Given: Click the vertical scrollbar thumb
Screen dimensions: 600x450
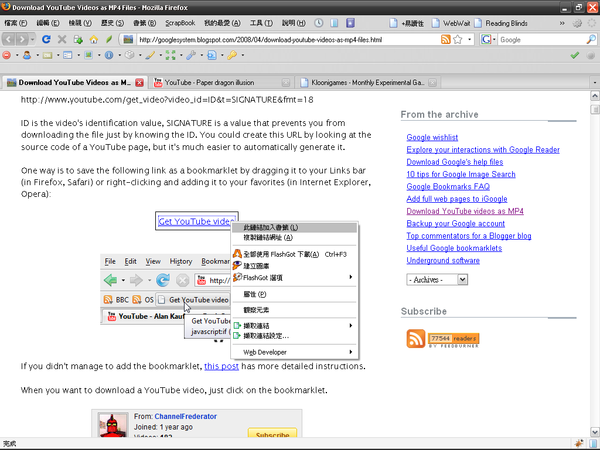Looking at the screenshot, I should click(x=595, y=110).
